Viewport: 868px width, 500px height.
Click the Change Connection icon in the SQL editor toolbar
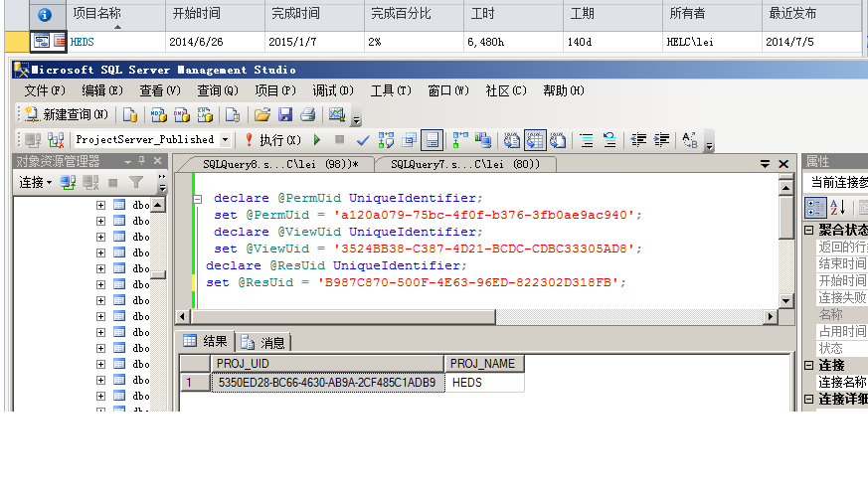[x=56, y=140]
